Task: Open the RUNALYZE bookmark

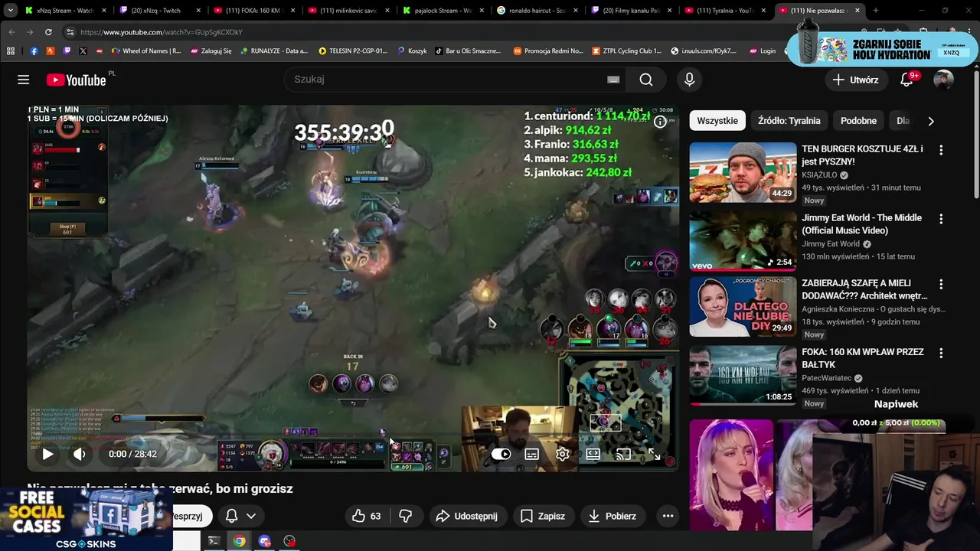Action: point(273,51)
